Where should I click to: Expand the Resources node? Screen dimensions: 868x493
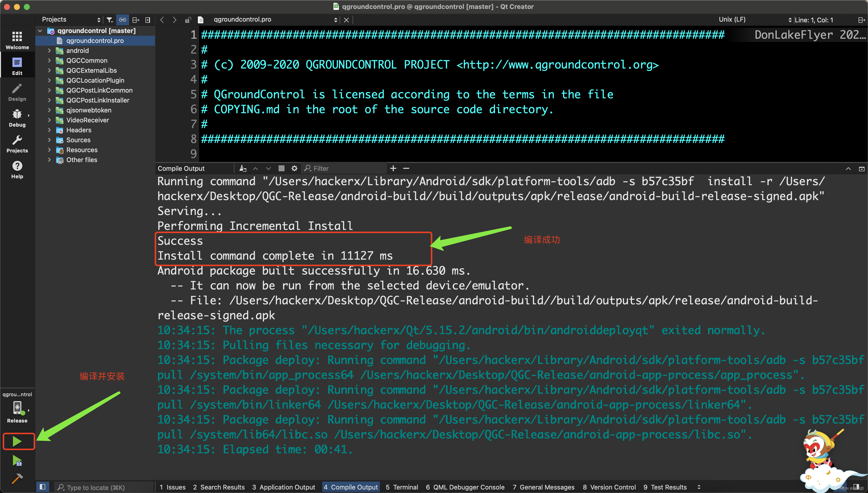pyautogui.click(x=49, y=150)
